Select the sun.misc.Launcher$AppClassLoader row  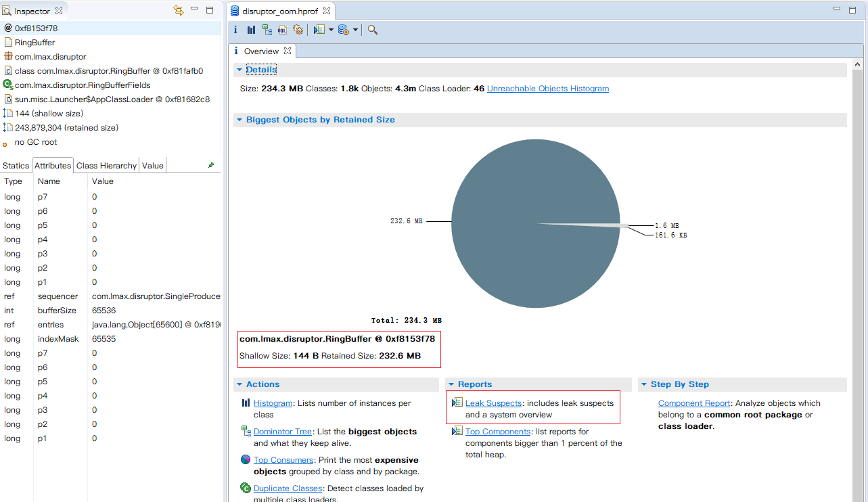point(111,99)
